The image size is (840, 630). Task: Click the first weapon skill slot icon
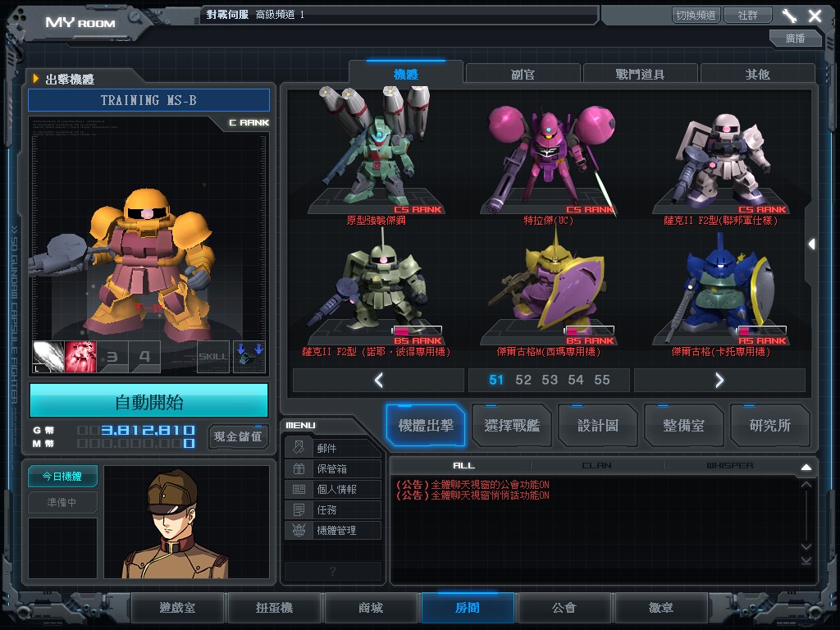48,357
